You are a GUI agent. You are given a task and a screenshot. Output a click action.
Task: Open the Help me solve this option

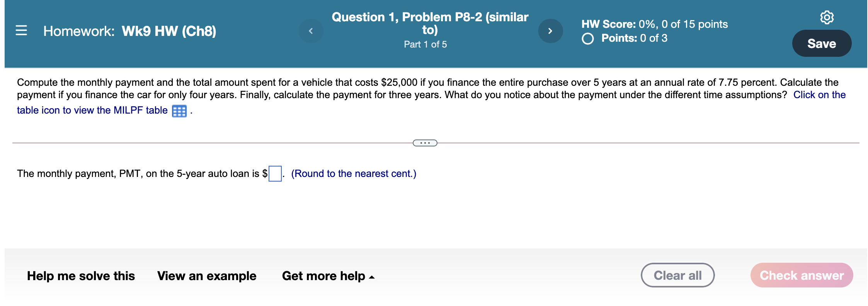point(80,275)
